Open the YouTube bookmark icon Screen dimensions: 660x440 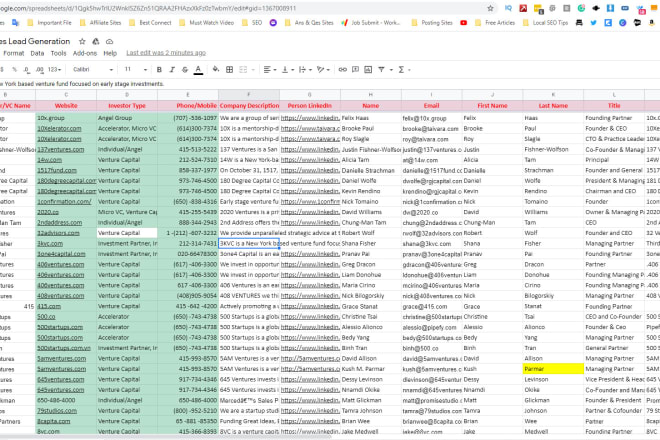463,23
